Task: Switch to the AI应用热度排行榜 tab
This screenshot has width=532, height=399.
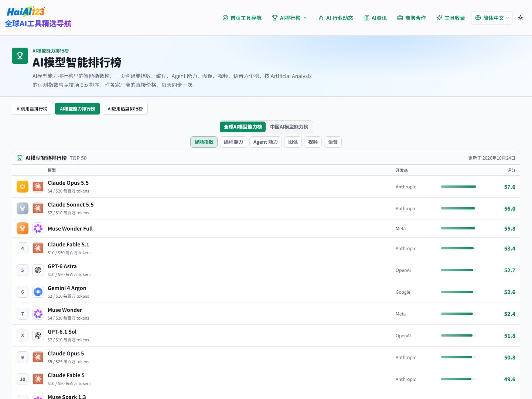Action: click(x=125, y=109)
